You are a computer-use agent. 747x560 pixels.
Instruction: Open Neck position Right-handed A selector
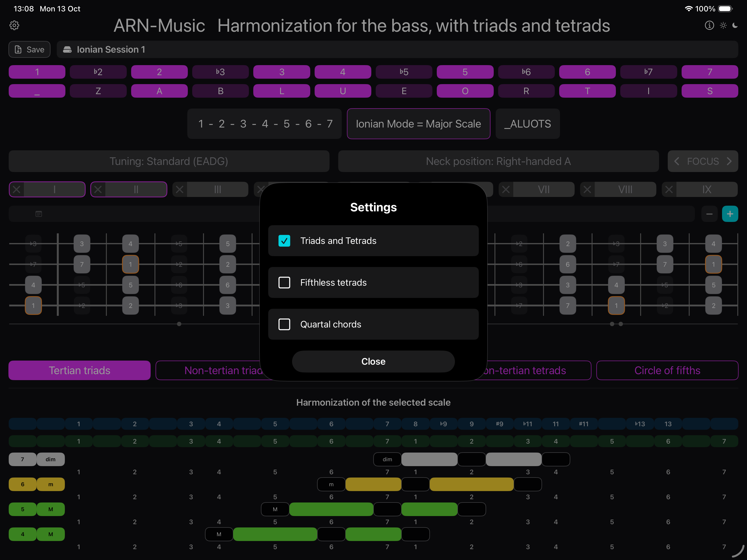pos(498,161)
